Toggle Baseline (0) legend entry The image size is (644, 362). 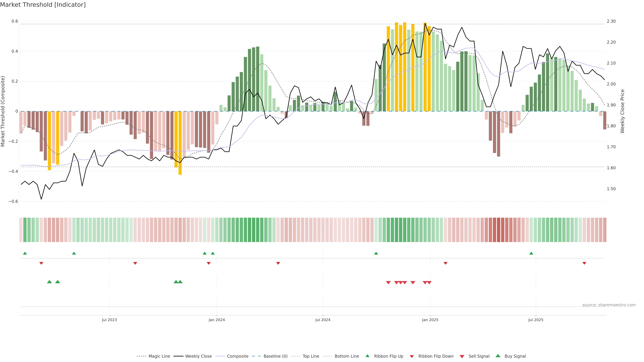coord(275,356)
